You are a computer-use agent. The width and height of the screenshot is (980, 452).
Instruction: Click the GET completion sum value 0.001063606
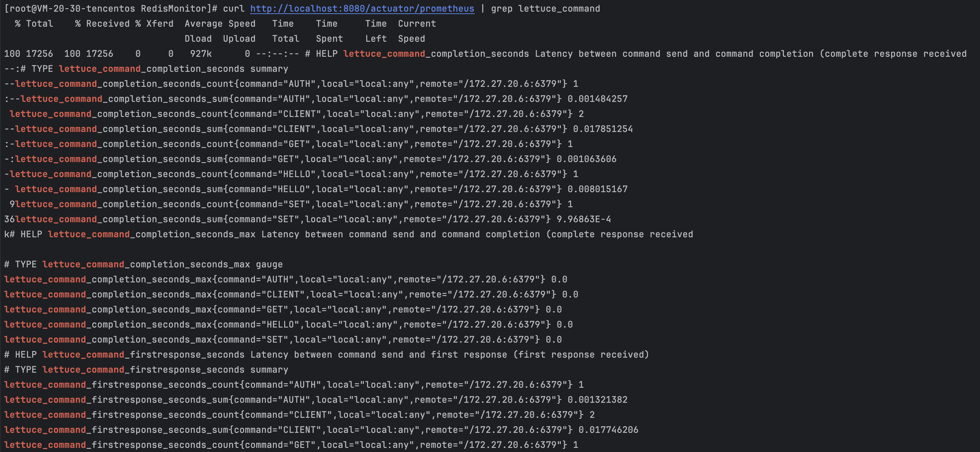586,159
